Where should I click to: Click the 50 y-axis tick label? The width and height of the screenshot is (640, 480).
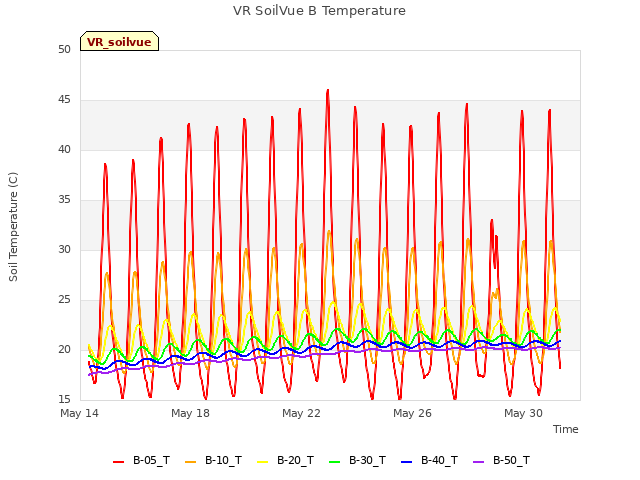(64, 49)
